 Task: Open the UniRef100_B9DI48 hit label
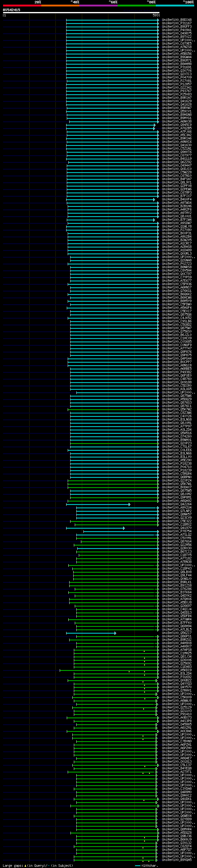177,20
